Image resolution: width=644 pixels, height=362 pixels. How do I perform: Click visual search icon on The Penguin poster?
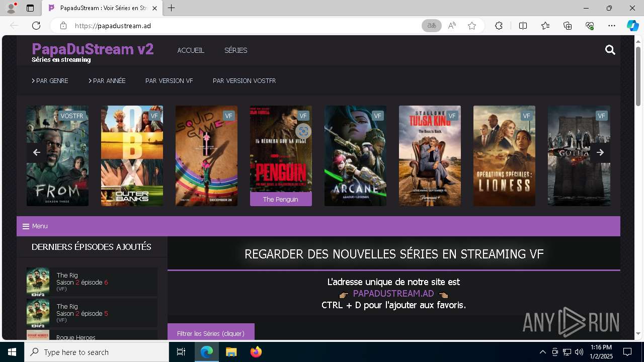tap(303, 132)
